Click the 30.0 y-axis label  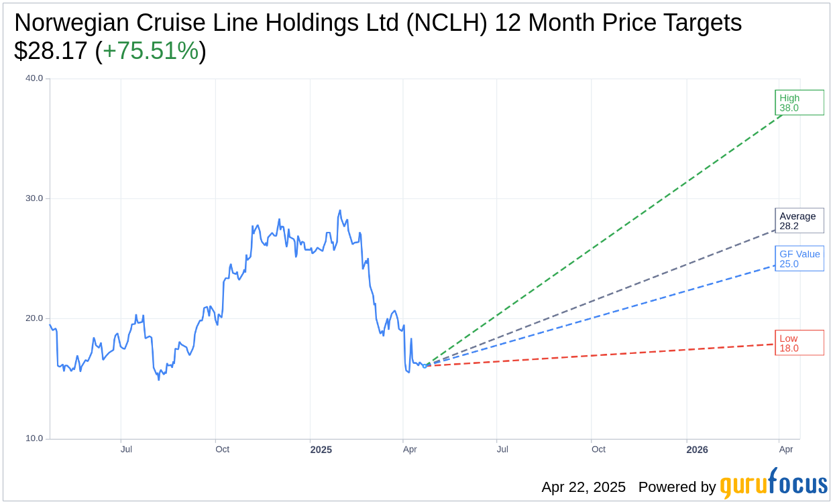click(x=34, y=198)
